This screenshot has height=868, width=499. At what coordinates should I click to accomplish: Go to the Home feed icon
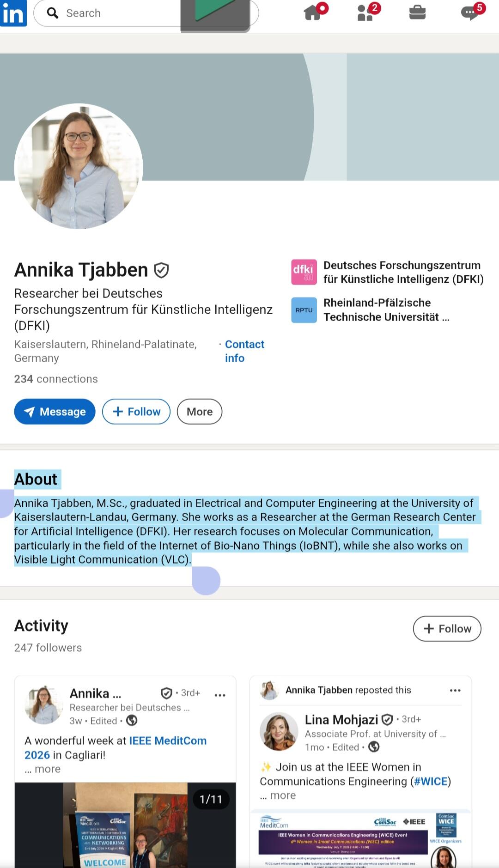(313, 12)
